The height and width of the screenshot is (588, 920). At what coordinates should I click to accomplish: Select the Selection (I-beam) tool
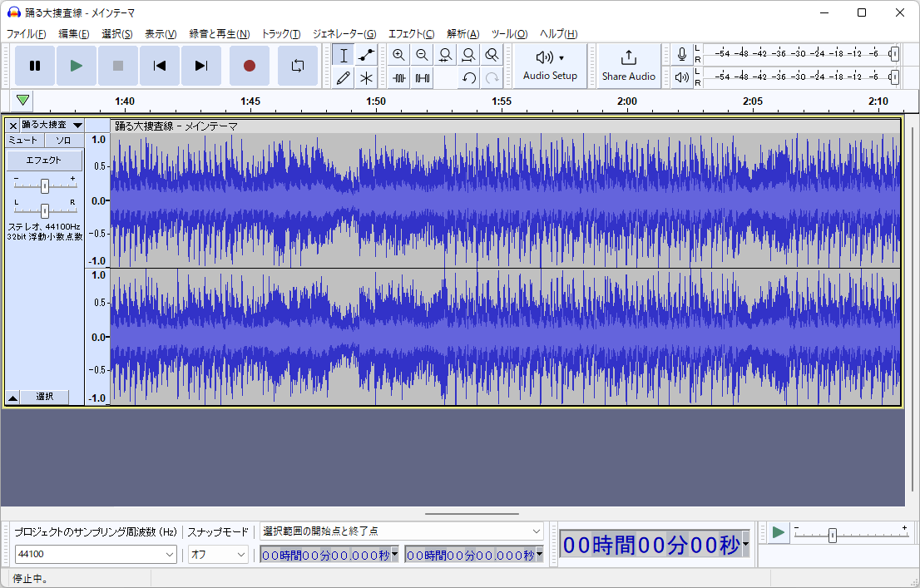pos(344,55)
